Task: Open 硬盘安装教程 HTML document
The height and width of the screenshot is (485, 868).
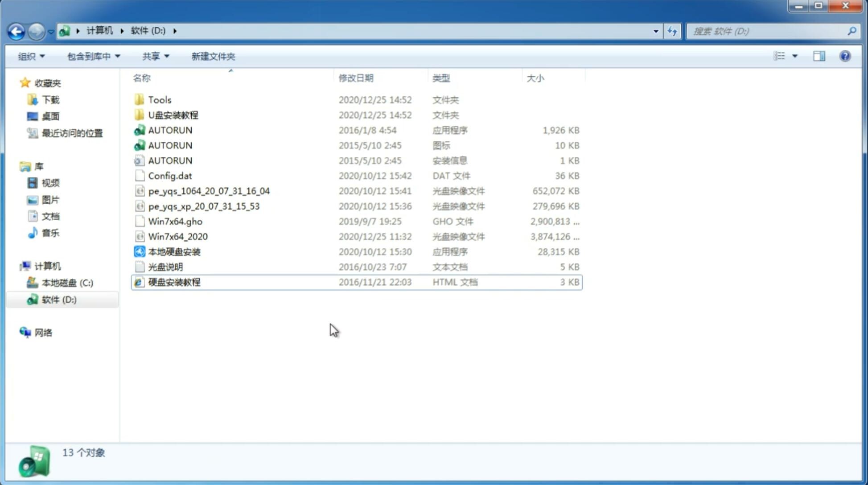Action: [174, 282]
